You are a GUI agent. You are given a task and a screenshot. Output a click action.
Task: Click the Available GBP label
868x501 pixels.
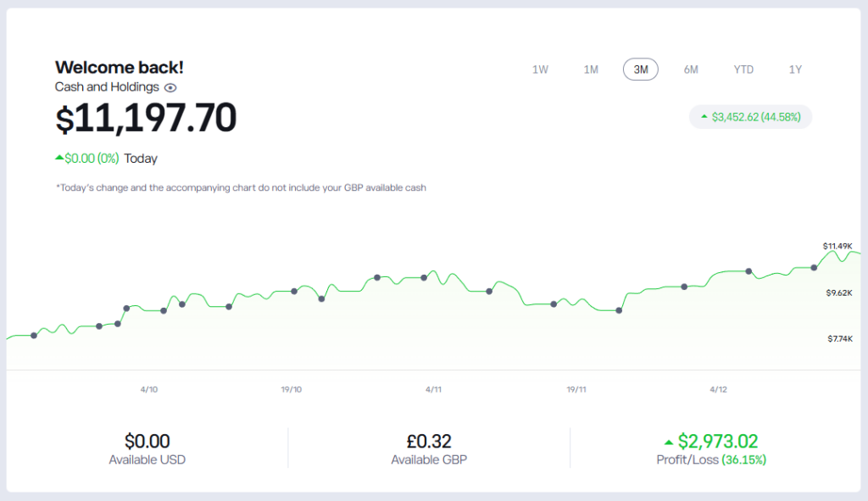tap(429, 460)
